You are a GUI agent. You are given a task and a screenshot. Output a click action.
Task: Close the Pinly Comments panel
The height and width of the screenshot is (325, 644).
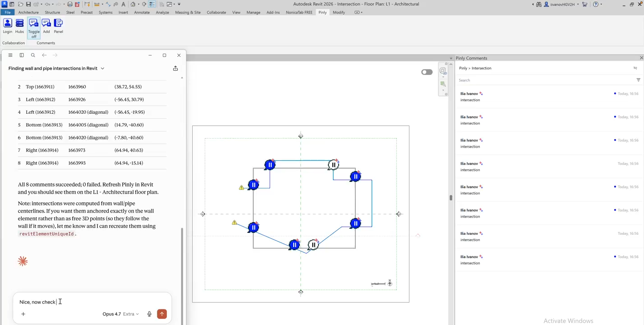[x=641, y=58]
